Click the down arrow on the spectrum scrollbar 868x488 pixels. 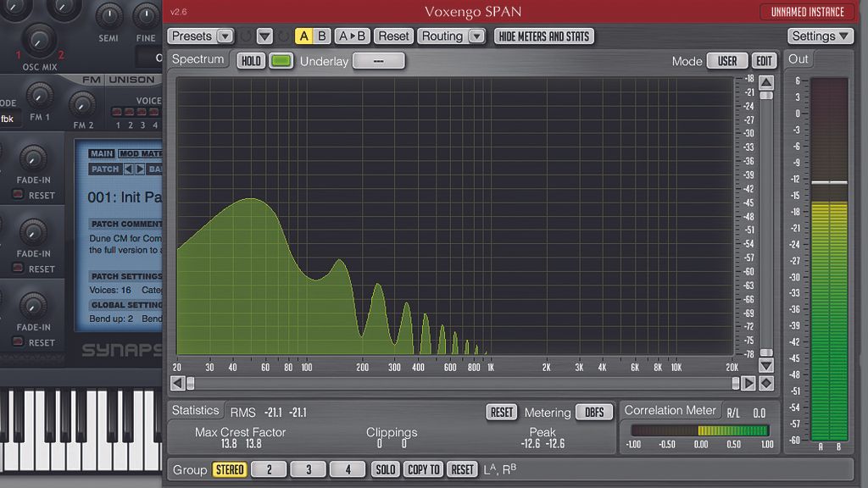click(x=766, y=366)
